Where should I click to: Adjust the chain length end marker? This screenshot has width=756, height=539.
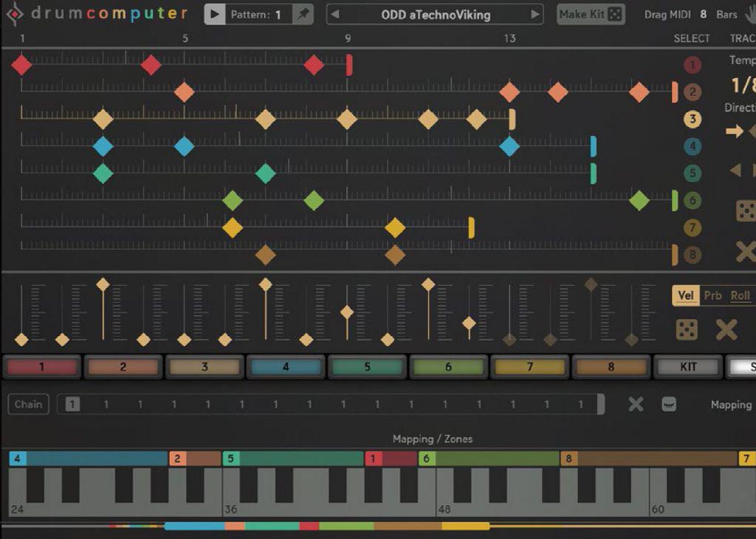tap(601, 404)
